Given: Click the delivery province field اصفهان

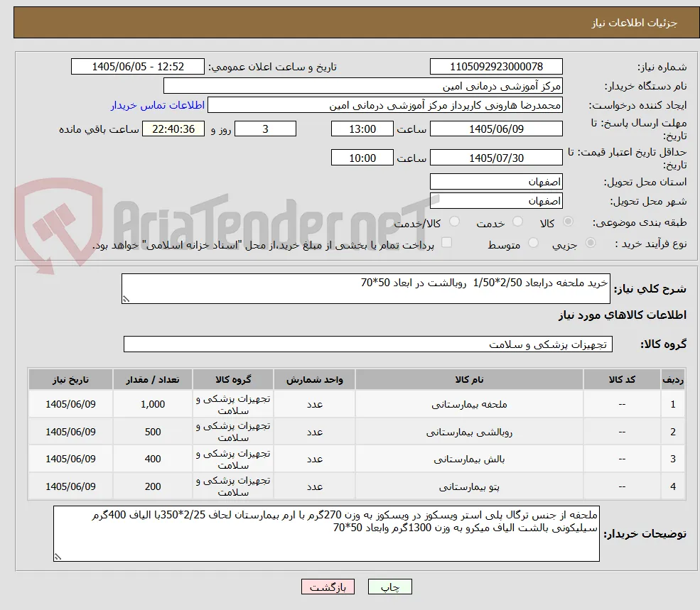Looking at the screenshot, I should [496, 182].
